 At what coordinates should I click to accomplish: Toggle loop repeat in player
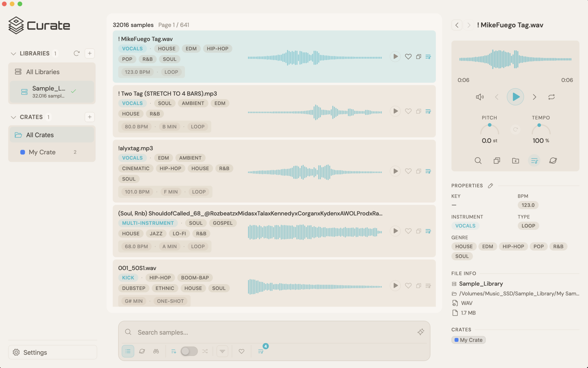click(551, 97)
